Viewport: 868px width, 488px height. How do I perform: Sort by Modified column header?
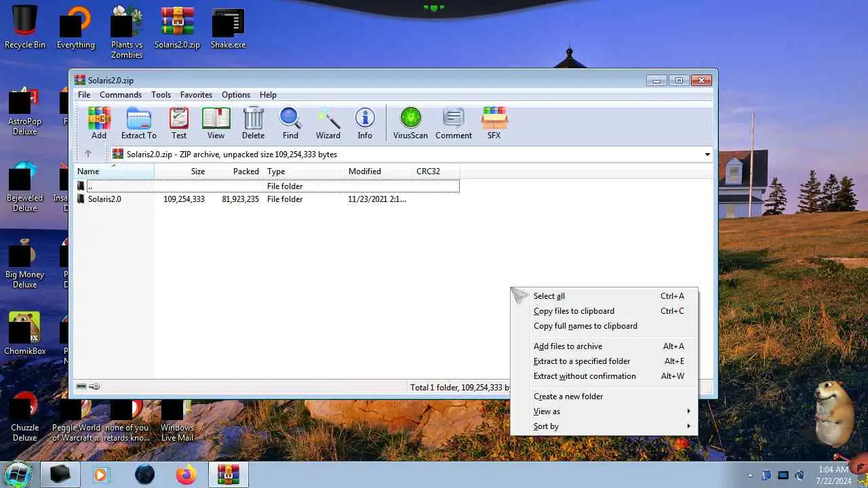click(379, 171)
